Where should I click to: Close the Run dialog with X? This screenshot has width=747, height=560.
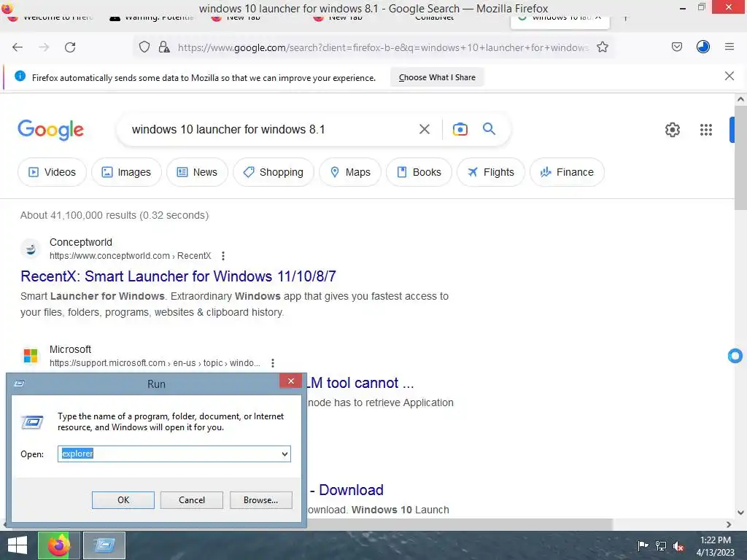point(290,381)
